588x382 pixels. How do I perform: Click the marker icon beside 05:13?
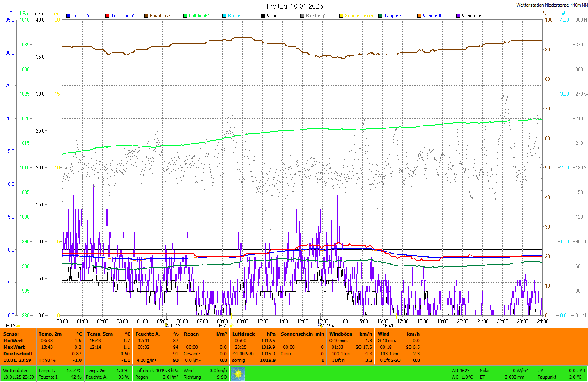[166, 325]
